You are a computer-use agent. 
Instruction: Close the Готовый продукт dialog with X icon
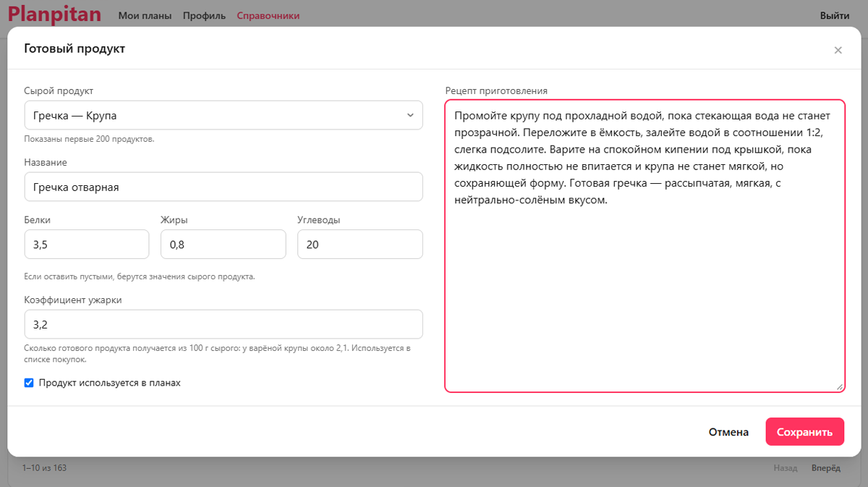click(838, 50)
